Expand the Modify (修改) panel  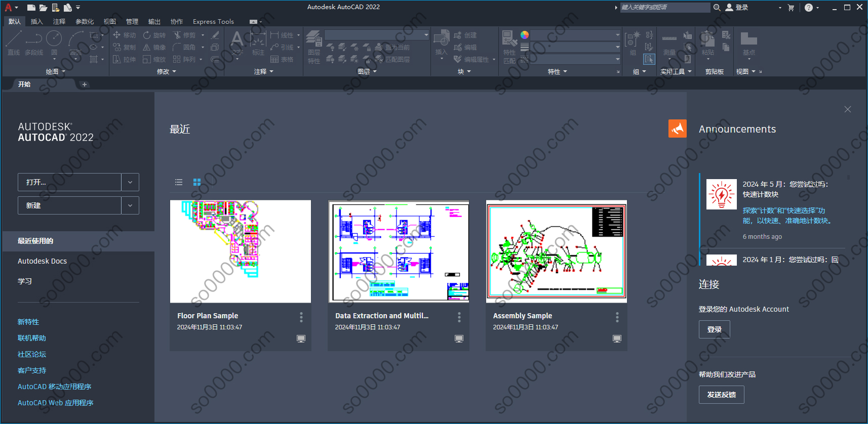[167, 72]
